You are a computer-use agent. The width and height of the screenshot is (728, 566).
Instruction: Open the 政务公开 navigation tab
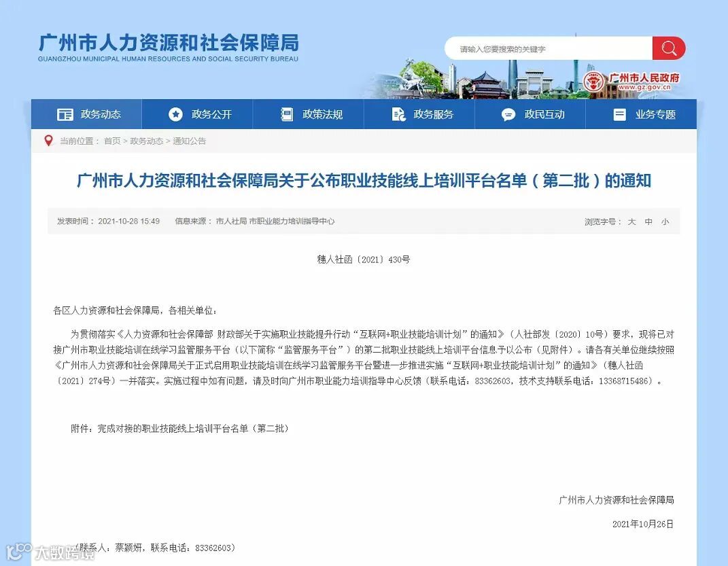click(x=197, y=114)
